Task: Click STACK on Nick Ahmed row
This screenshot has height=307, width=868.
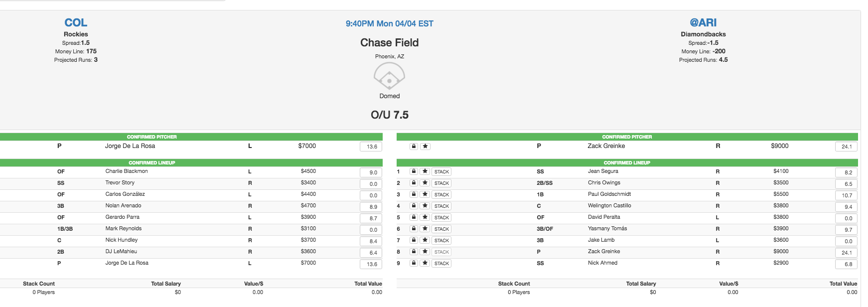Action: (441, 263)
